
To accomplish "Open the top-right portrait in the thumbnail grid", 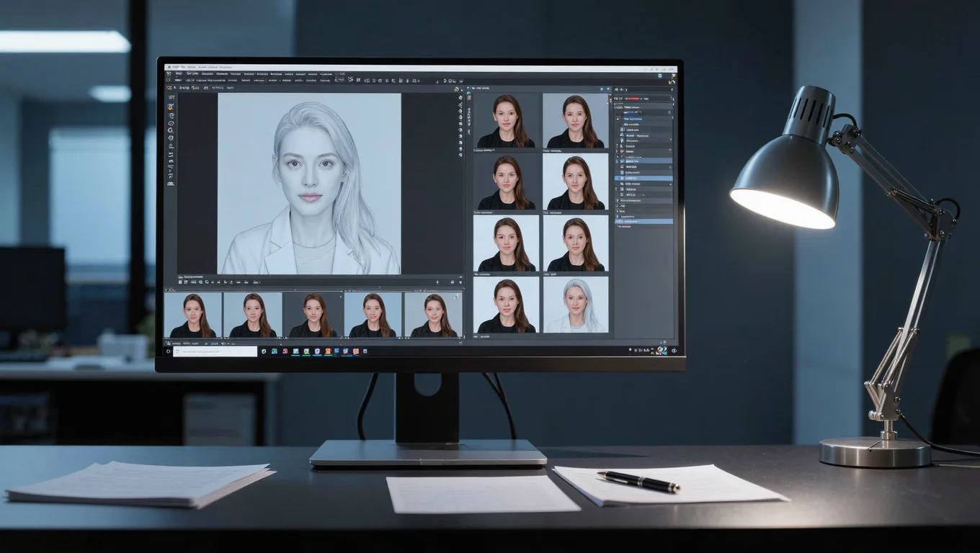I will tap(575, 120).
